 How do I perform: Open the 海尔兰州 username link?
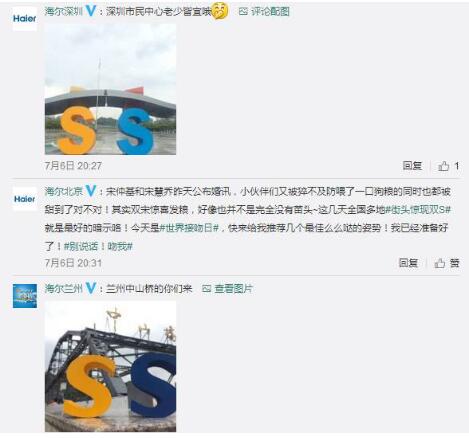click(64, 288)
